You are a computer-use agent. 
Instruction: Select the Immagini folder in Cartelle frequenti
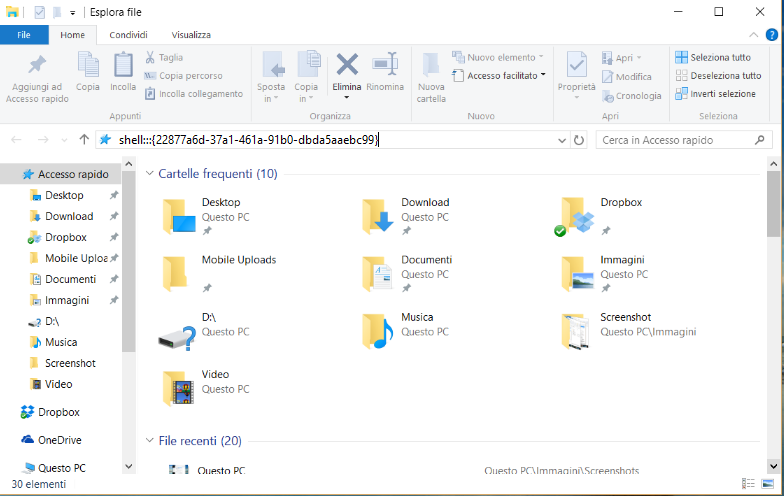point(604,274)
